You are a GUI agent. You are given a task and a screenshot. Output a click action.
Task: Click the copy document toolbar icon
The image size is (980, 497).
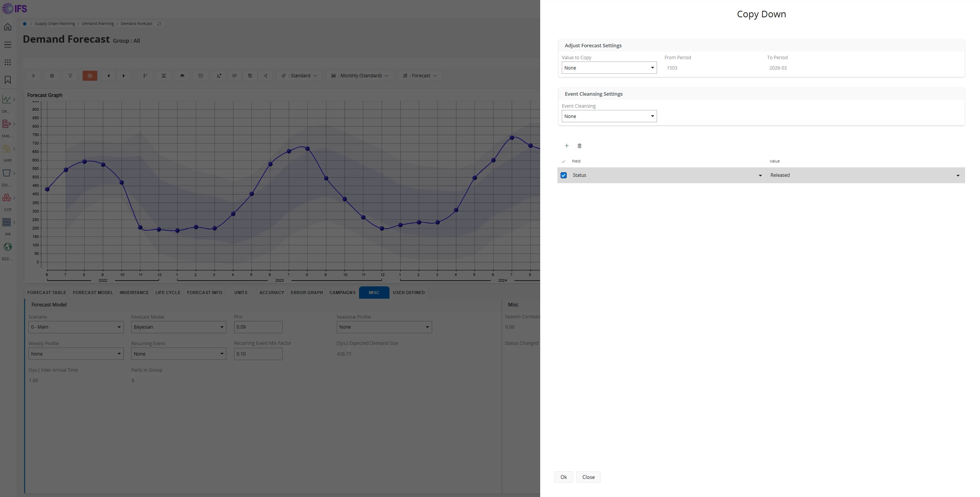pos(250,76)
